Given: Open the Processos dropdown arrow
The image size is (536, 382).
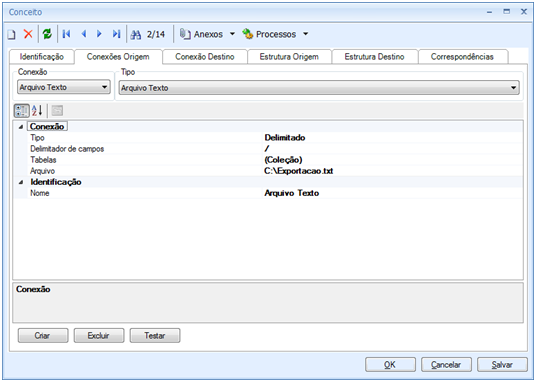Looking at the screenshot, I should click(x=306, y=34).
